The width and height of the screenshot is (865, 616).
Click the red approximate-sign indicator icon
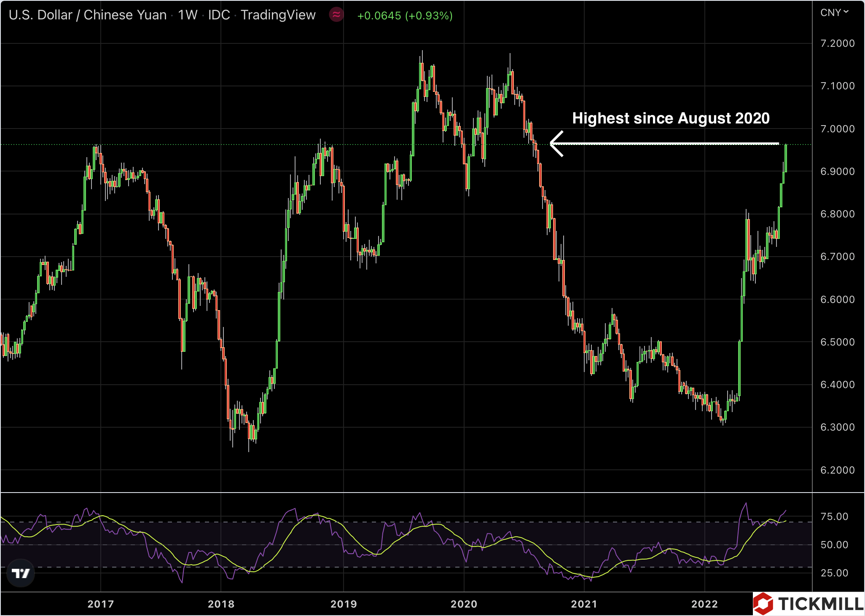[x=336, y=15]
